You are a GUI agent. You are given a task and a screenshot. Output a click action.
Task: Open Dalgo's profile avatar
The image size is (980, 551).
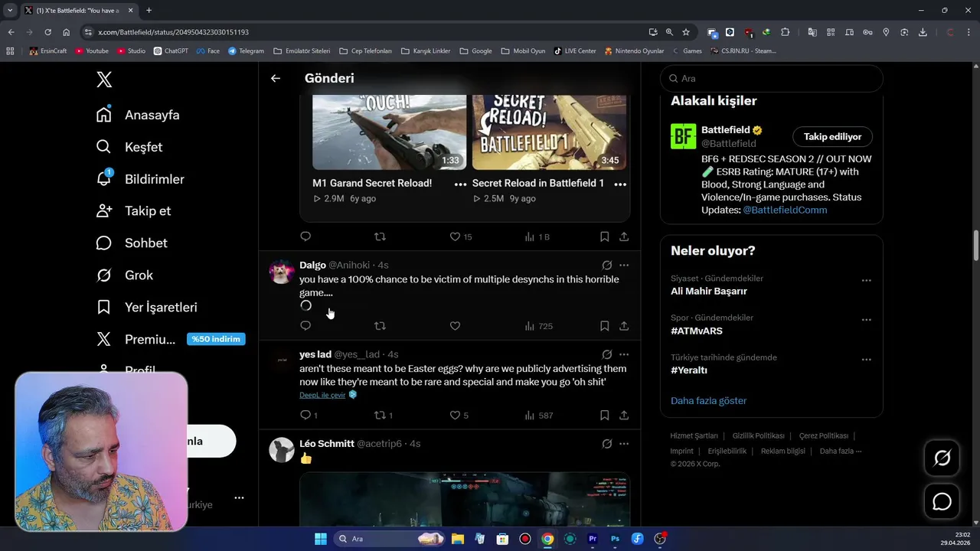tap(282, 272)
